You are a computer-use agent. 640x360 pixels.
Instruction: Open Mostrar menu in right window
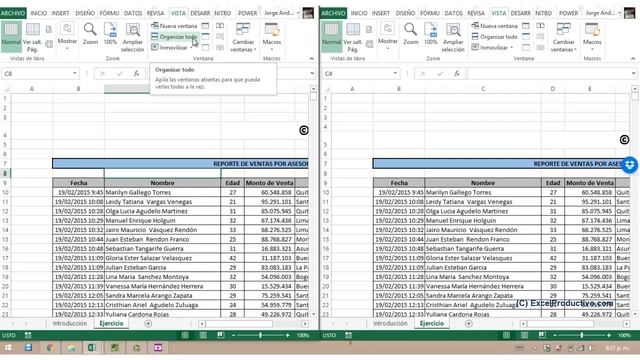[x=387, y=37]
